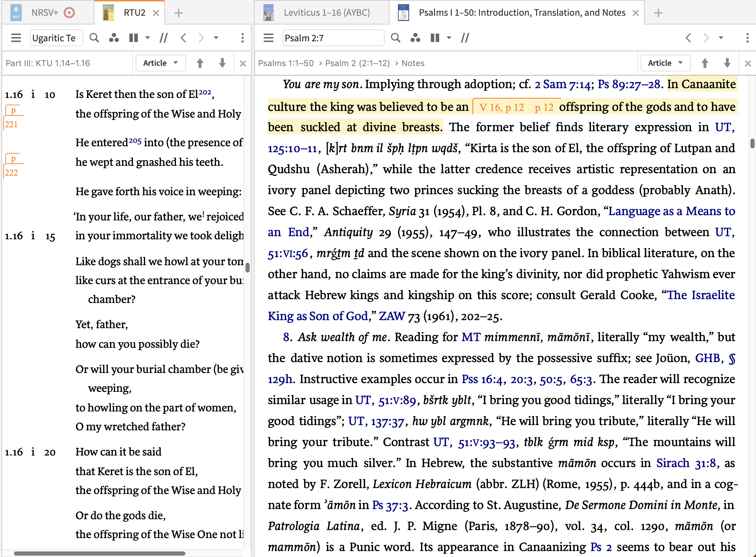This screenshot has height=557, width=756.
Task: Click the Psalm 2:7 reference box
Action: (x=333, y=38)
